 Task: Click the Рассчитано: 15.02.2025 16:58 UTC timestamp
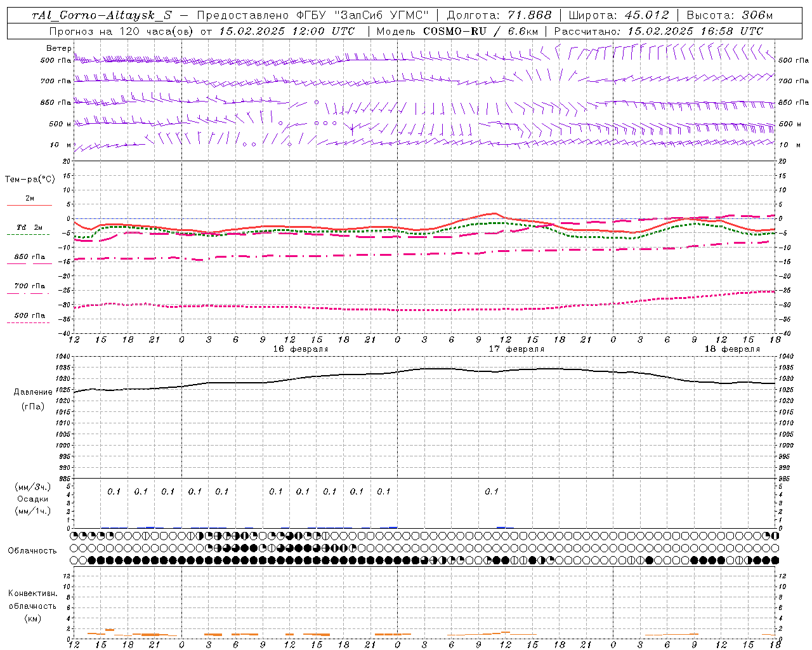[658, 31]
